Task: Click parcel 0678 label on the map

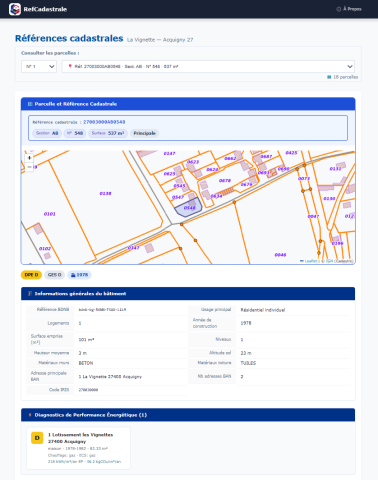Action: (x=225, y=180)
